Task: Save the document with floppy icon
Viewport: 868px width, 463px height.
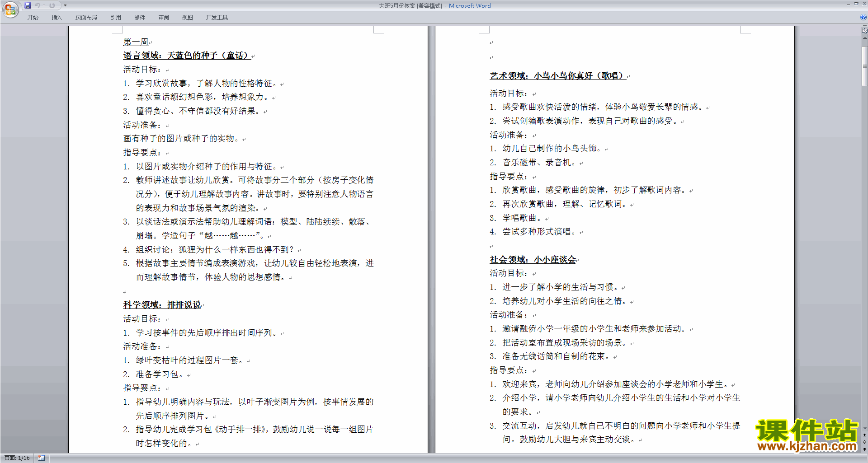Action: (x=28, y=5)
